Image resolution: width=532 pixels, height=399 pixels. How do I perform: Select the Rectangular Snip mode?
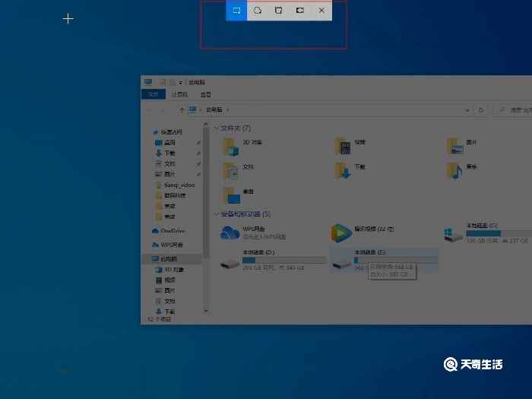[x=236, y=11]
